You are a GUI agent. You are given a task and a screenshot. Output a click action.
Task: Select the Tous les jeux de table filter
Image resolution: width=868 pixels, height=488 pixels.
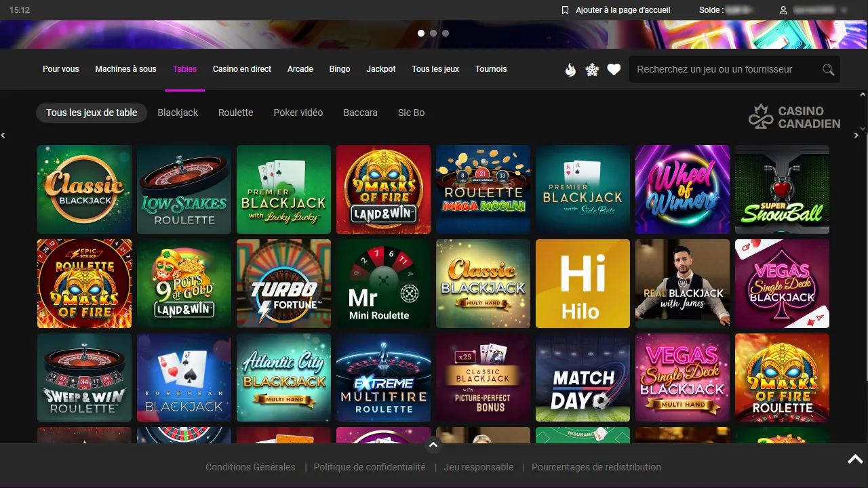click(92, 113)
